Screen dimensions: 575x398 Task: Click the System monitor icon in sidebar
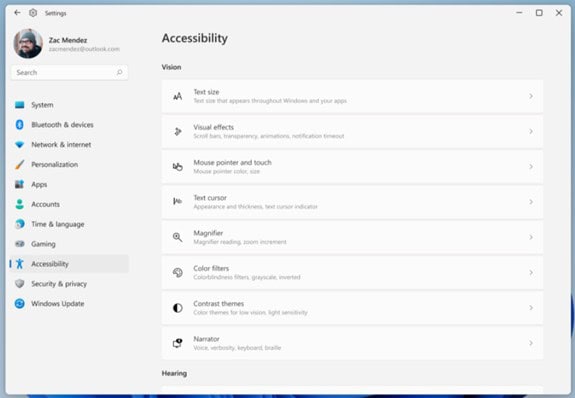(20, 105)
